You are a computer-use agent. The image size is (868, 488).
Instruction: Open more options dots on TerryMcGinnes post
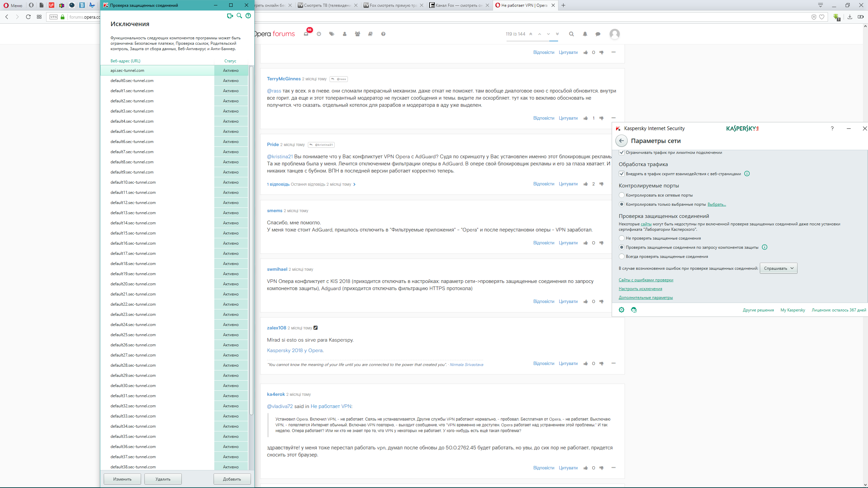pos(613,118)
